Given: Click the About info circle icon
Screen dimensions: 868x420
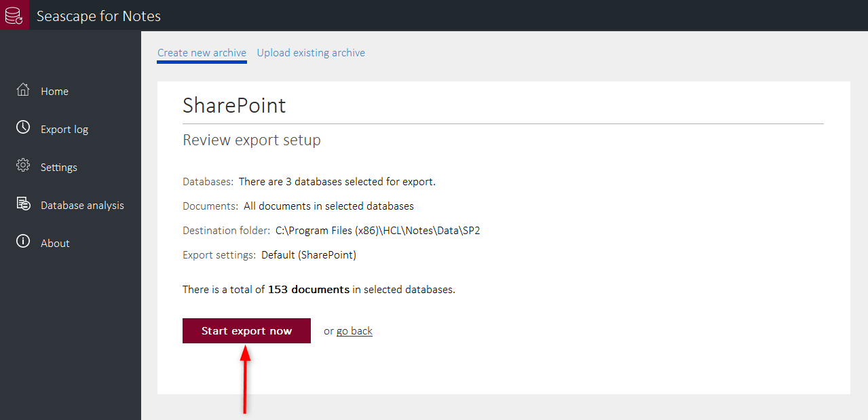Looking at the screenshot, I should click(23, 242).
